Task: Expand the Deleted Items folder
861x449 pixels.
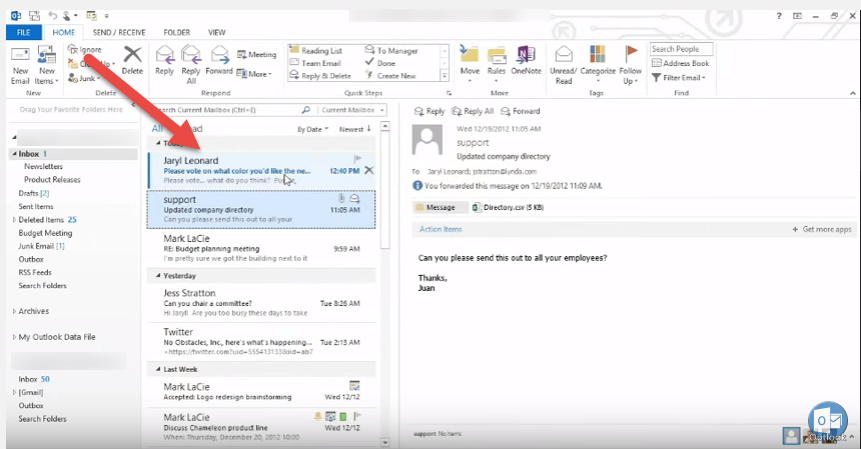Action: (x=14, y=220)
